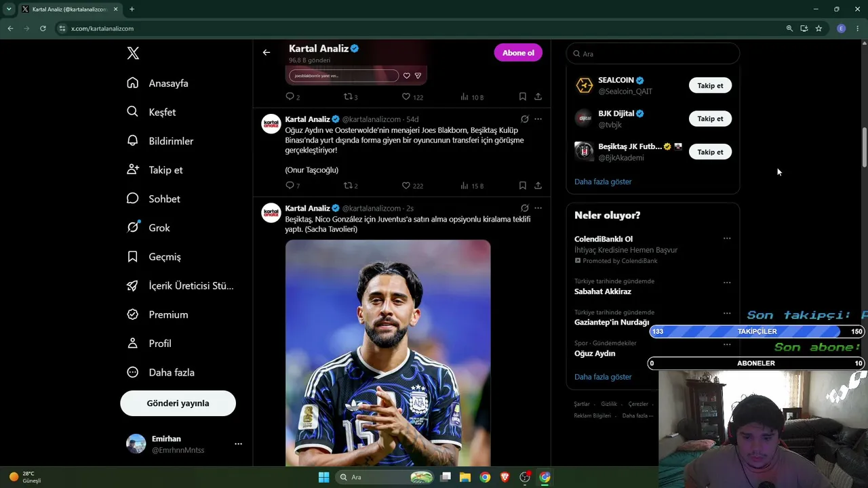Open the Sabahat Akkiraz trending topic

[x=603, y=291]
